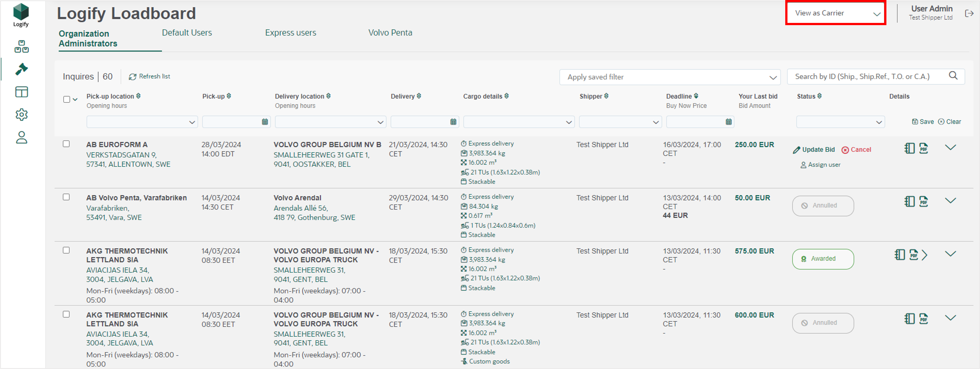This screenshot has height=369, width=980.
Task: Download PDF for AB EUROFORM A row
Action: [x=924, y=148]
